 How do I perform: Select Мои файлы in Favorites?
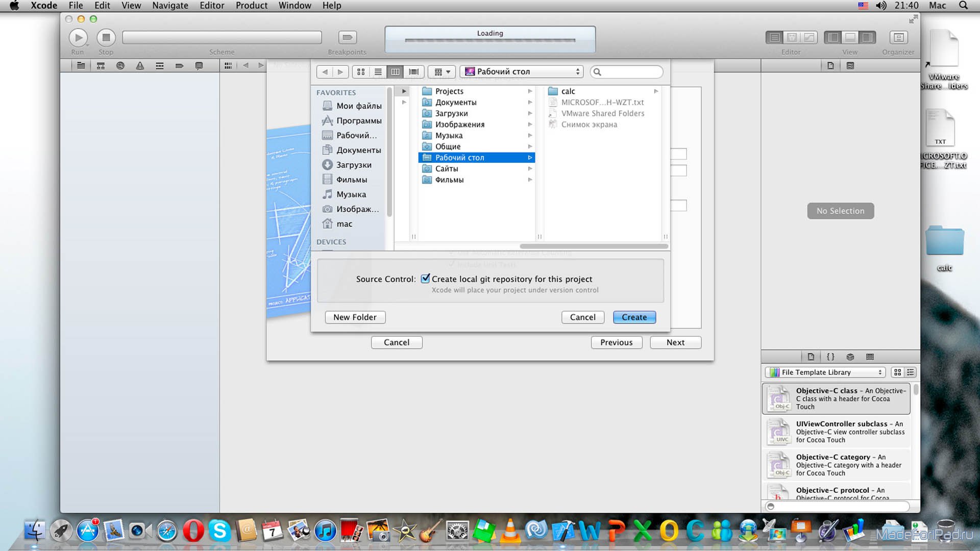click(x=352, y=106)
